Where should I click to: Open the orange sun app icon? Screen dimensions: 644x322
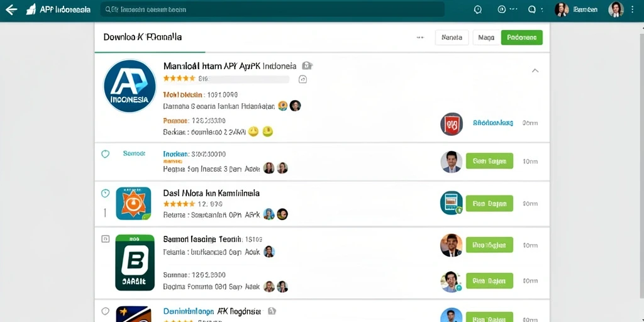tap(133, 203)
